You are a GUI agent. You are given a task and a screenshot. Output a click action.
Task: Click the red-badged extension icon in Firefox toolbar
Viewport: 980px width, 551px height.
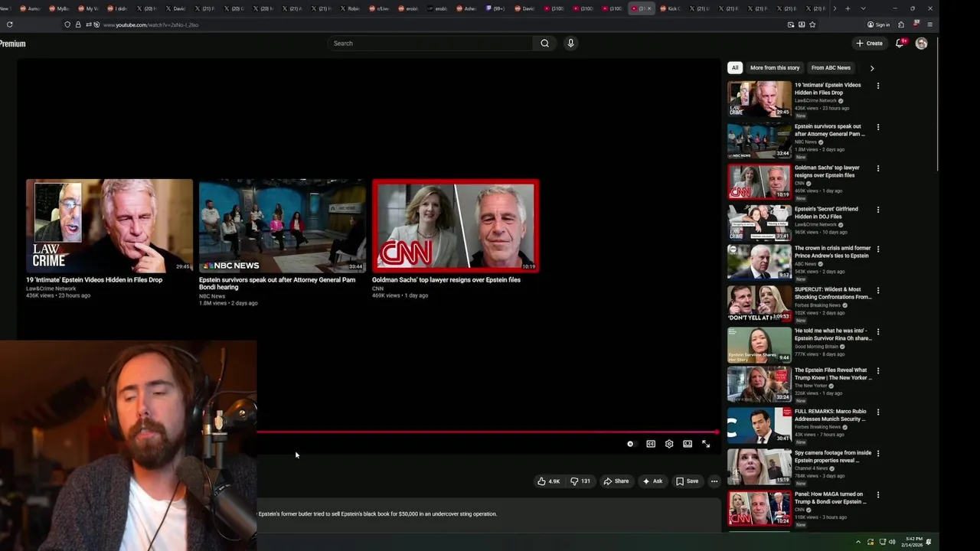[916, 24]
